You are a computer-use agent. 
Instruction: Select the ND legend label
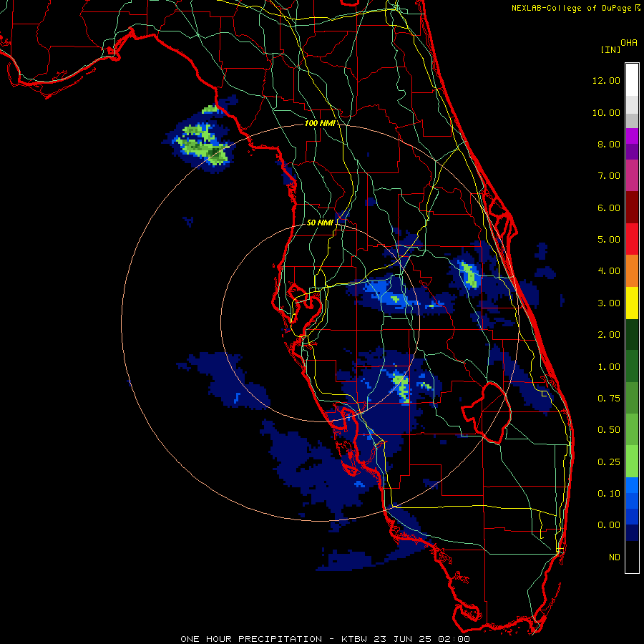pyautogui.click(x=615, y=557)
